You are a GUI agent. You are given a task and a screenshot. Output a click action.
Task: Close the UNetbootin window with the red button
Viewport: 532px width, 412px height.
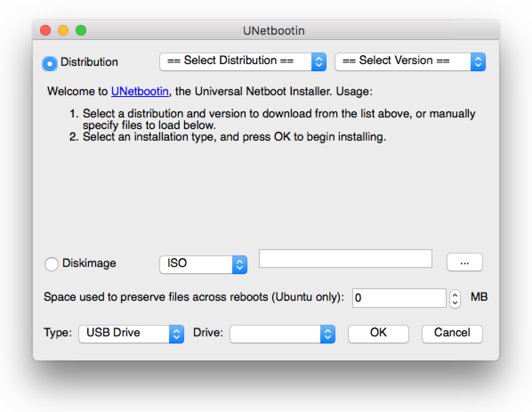tap(45, 30)
